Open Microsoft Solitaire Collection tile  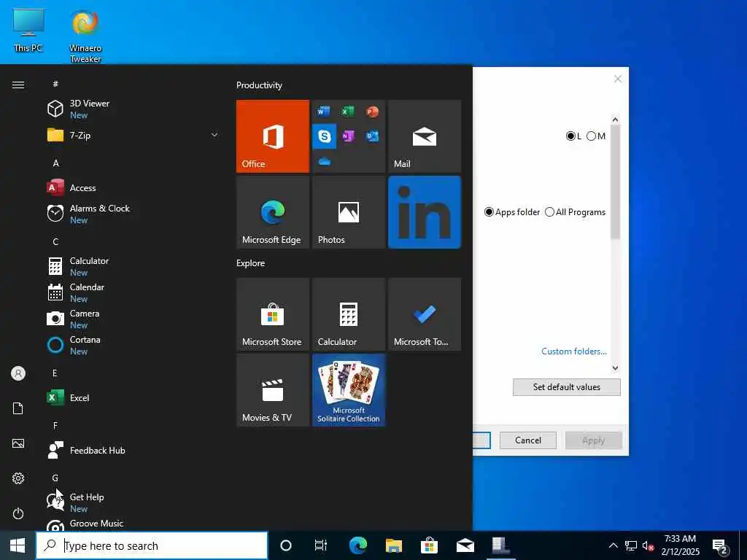pyautogui.click(x=349, y=390)
